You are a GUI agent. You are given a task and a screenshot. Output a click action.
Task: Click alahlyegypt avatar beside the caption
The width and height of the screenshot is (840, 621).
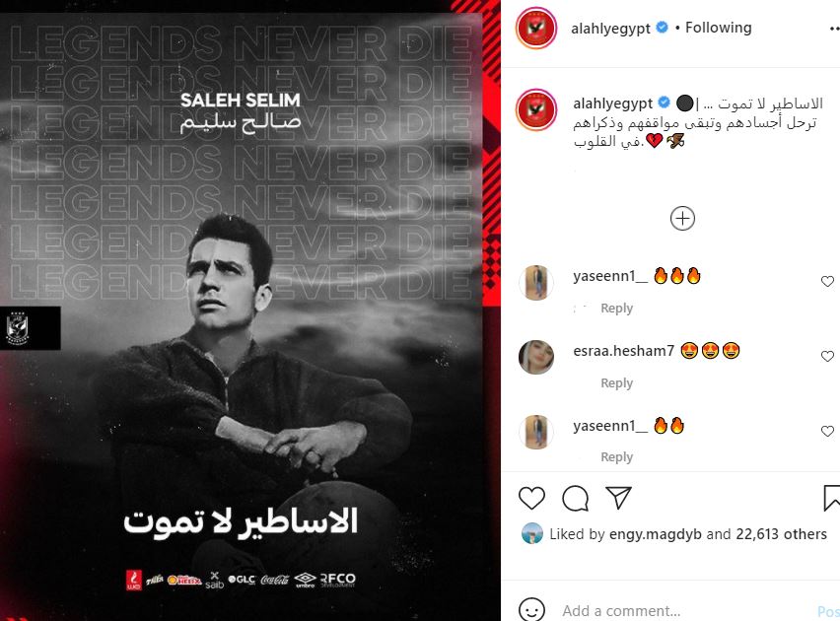point(535,109)
